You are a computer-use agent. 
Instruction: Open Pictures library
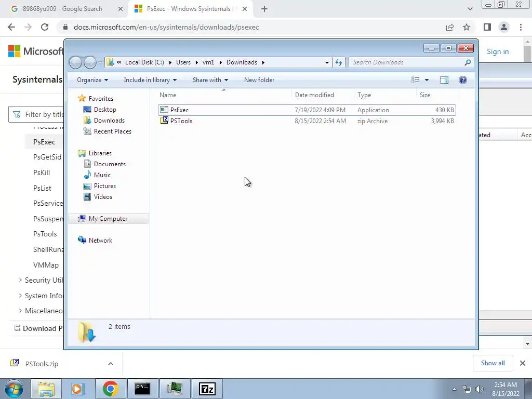104,186
